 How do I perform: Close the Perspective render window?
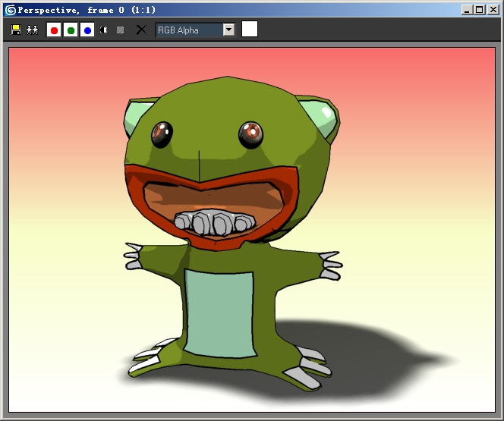tap(493, 10)
